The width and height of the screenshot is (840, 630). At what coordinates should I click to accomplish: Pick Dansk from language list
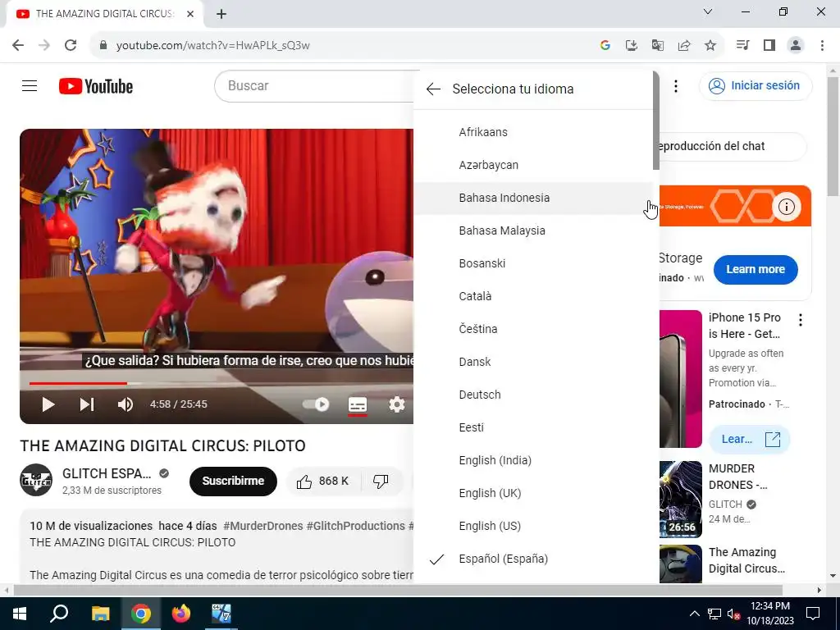click(x=533, y=362)
